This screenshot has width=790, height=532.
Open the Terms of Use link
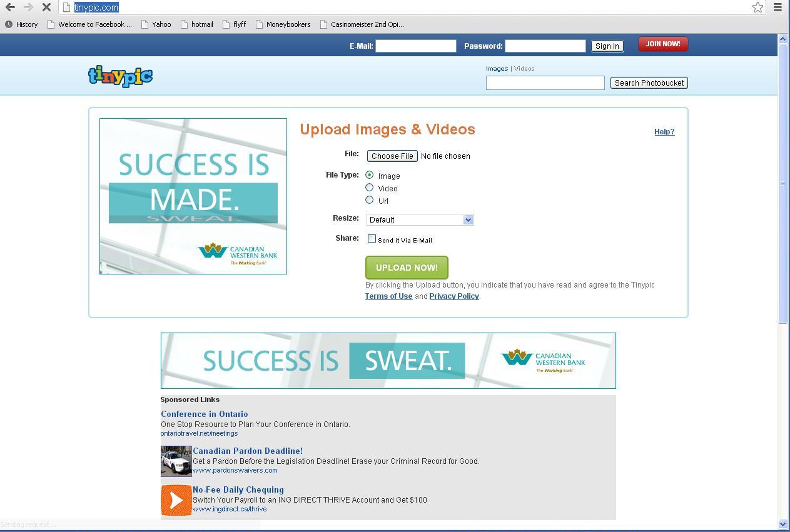[388, 296]
